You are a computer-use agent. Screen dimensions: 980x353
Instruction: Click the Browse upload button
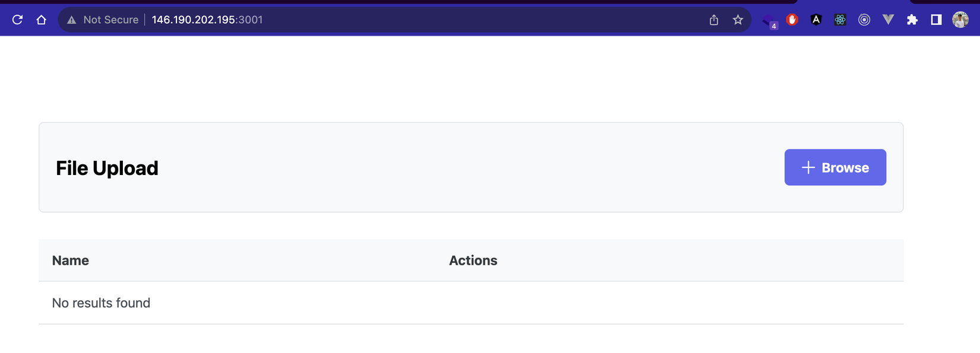pyautogui.click(x=834, y=167)
